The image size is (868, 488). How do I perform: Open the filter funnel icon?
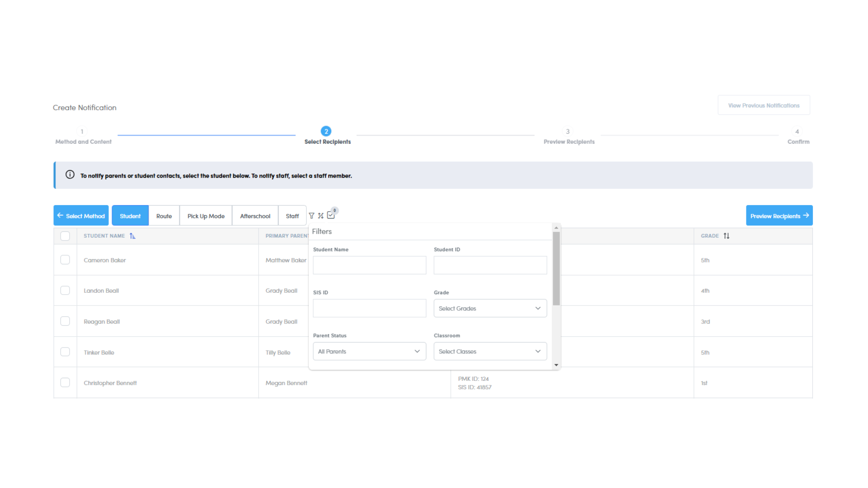coord(311,216)
